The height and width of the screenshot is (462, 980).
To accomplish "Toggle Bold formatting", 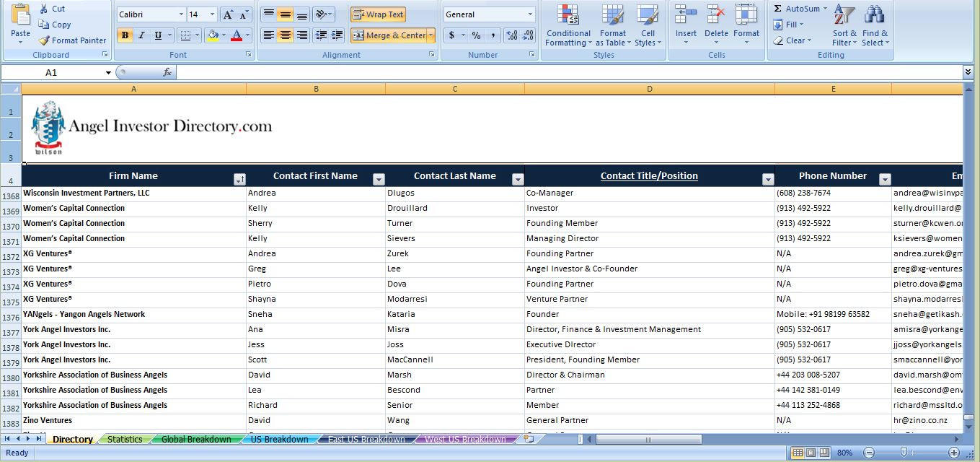I will (x=125, y=35).
